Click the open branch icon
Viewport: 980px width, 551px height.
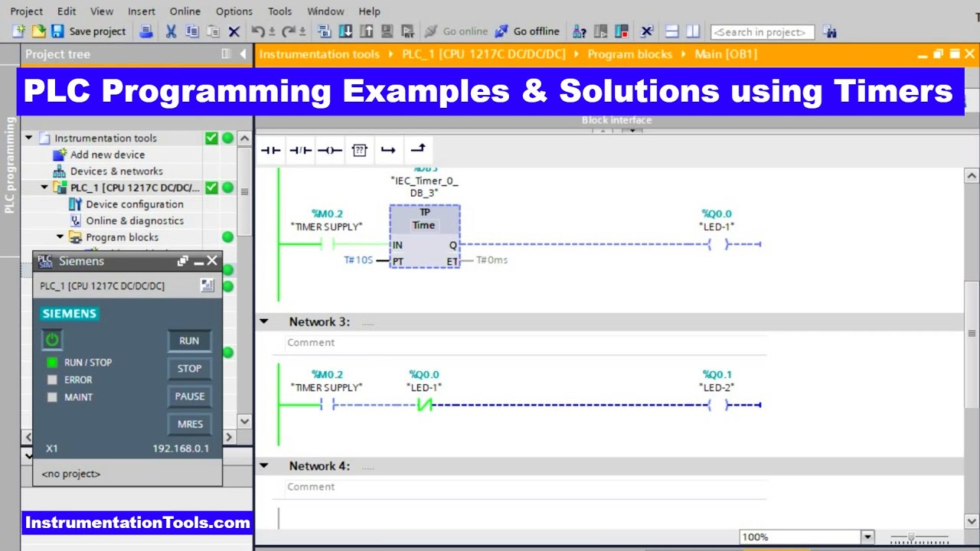pos(388,150)
